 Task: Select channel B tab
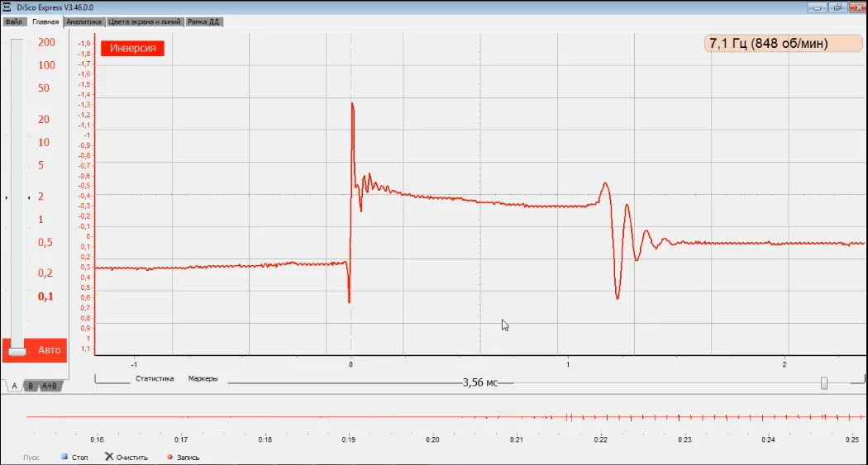pos(31,386)
